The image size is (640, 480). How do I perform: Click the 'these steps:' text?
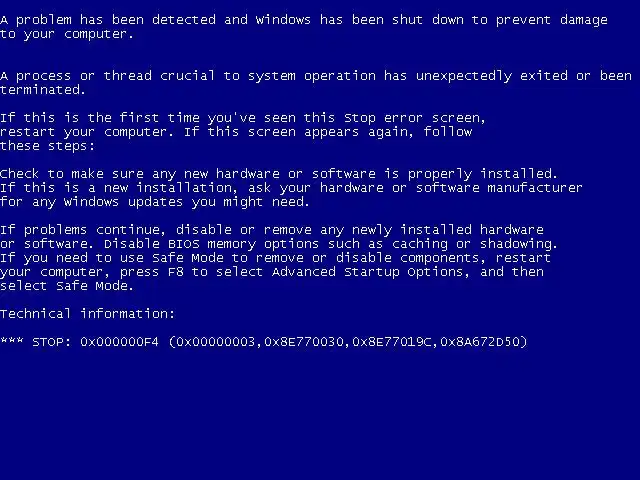point(47,146)
